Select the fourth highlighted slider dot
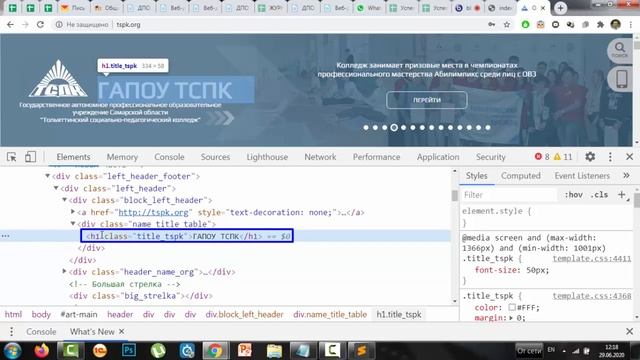Image resolution: width=640 pixels, height=360 pixels. point(394,127)
